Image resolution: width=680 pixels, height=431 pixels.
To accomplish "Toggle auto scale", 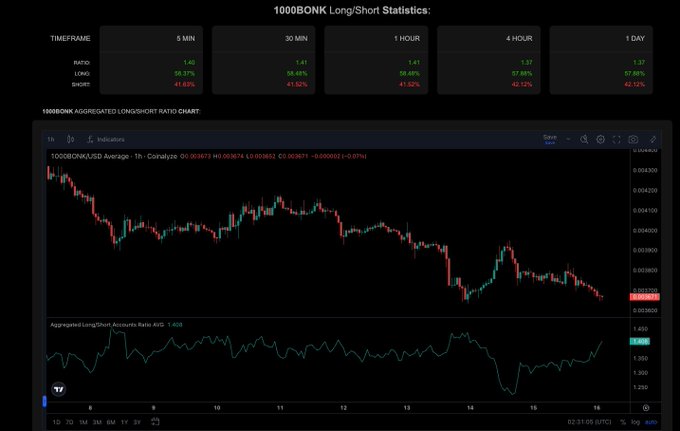I will point(651,422).
